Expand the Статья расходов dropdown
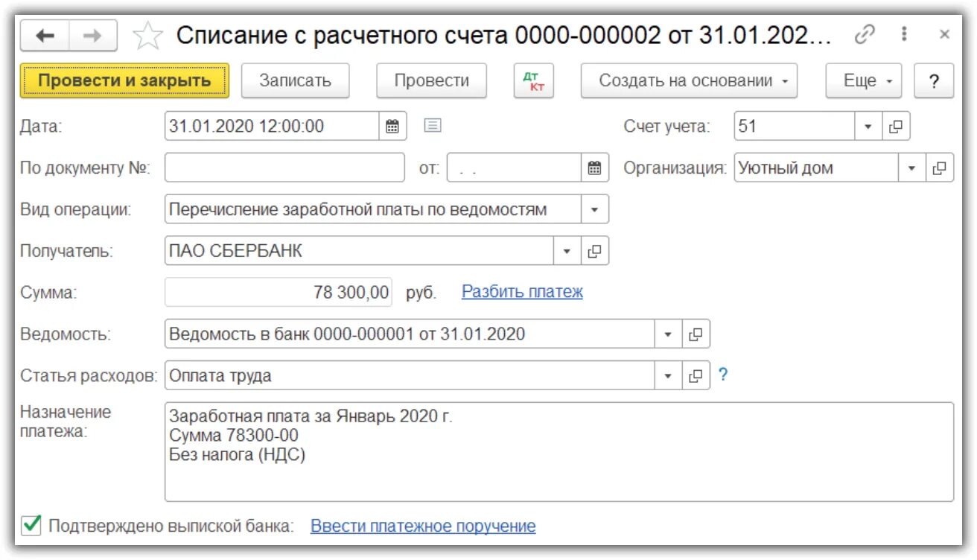This screenshot has height=560, width=977. pos(668,376)
